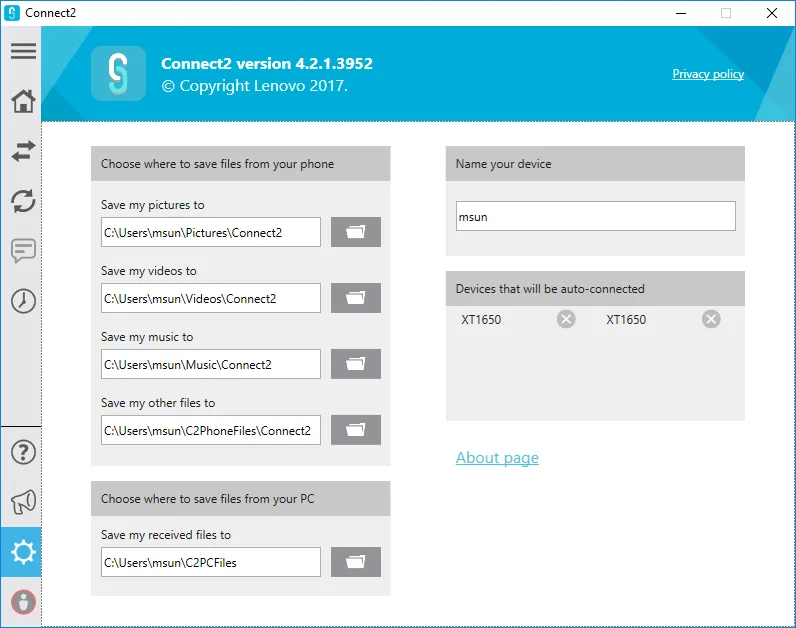Click the C2PhoneFiles path field
The width and height of the screenshot is (796, 628).
click(x=211, y=430)
